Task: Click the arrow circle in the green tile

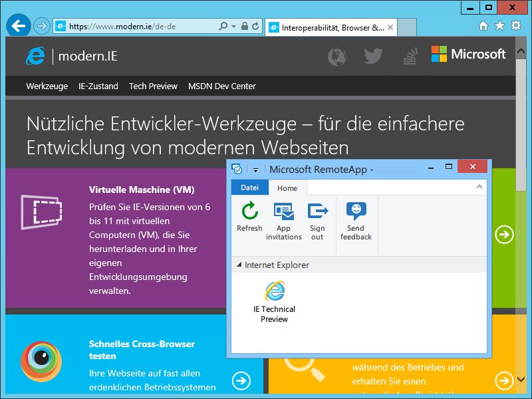Action: 505,235
